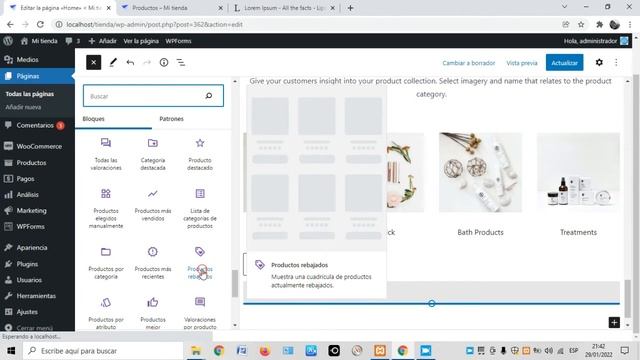Open Firefox from the taskbar

pos(264,351)
